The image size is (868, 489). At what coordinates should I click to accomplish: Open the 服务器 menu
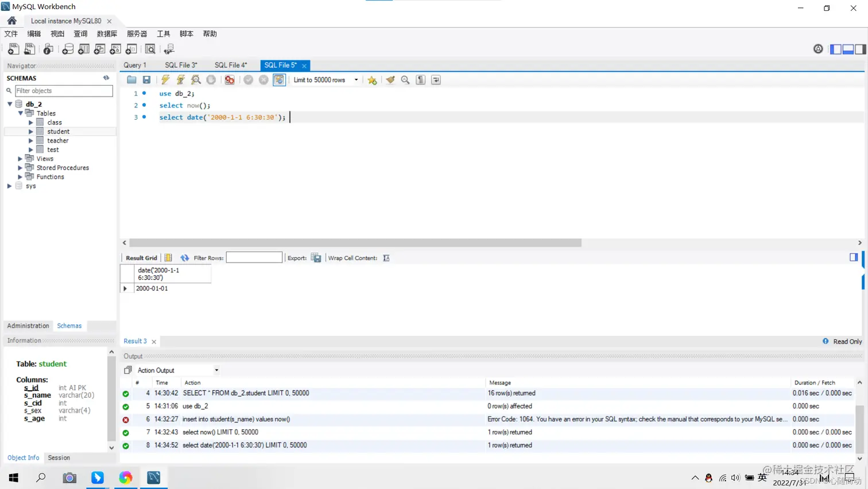coord(137,34)
